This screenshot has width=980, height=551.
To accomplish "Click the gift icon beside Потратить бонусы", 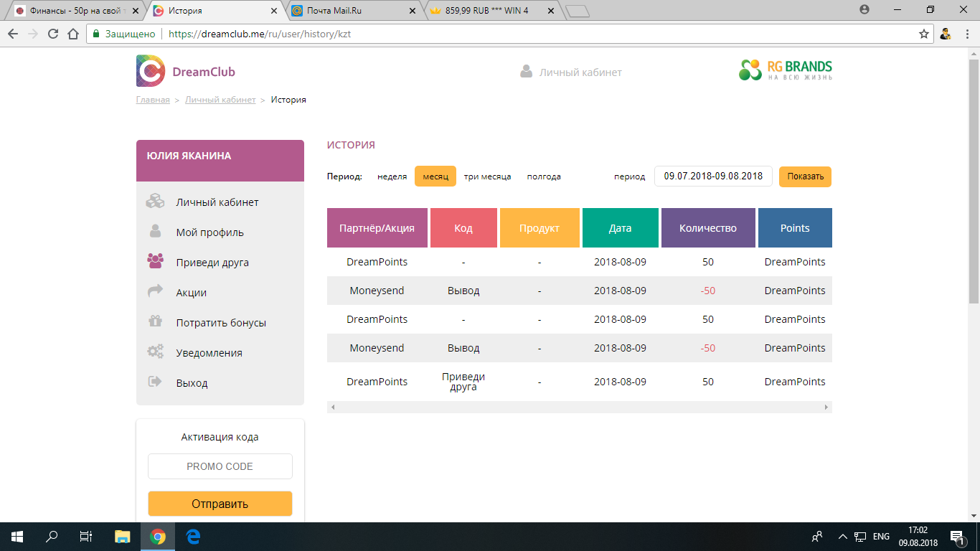I will click(155, 321).
